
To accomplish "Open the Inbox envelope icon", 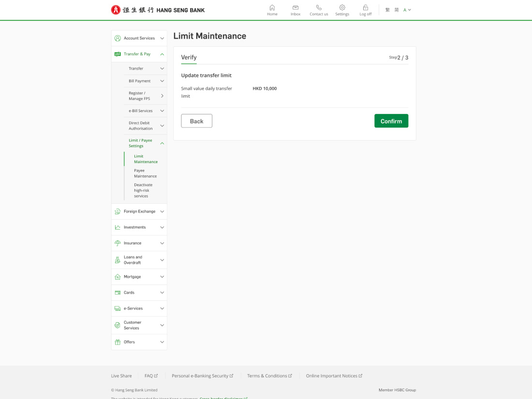I will pos(296,8).
